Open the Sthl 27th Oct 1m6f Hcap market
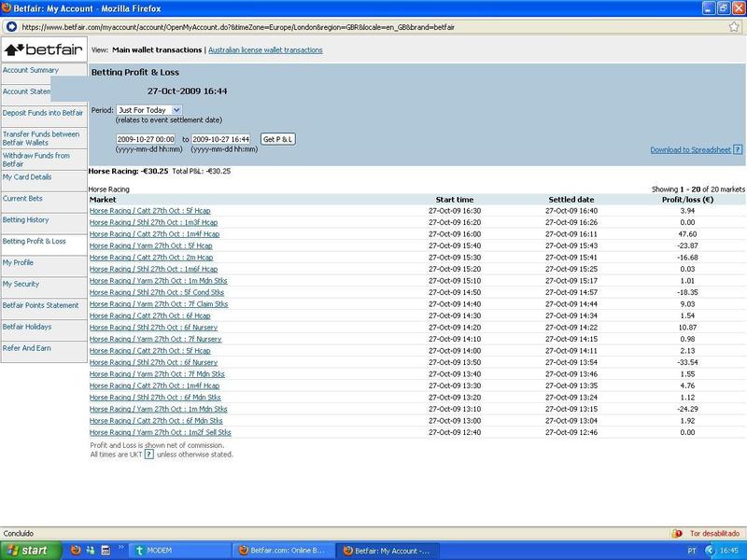 tap(153, 269)
